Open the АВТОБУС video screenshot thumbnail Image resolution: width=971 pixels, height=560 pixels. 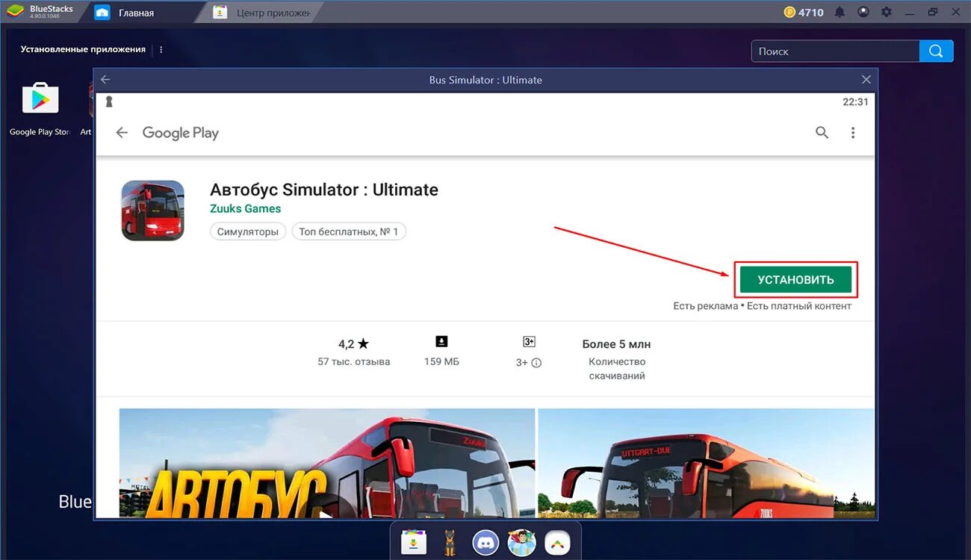[327, 463]
